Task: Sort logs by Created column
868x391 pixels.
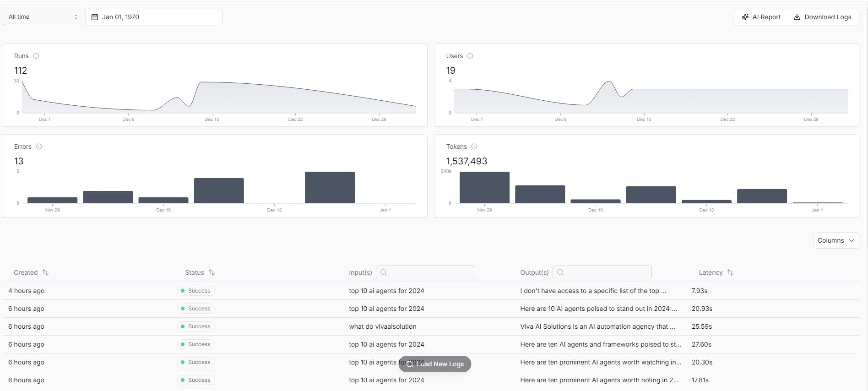Action: click(x=45, y=272)
